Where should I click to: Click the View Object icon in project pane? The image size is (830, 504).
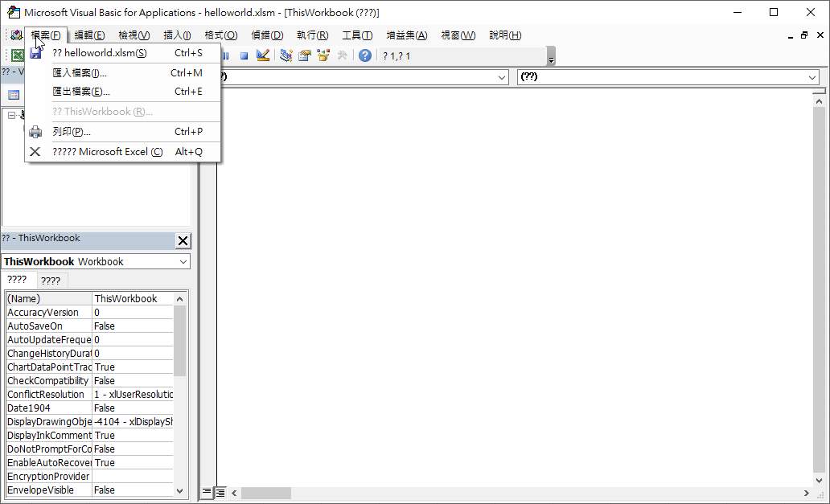point(14,95)
